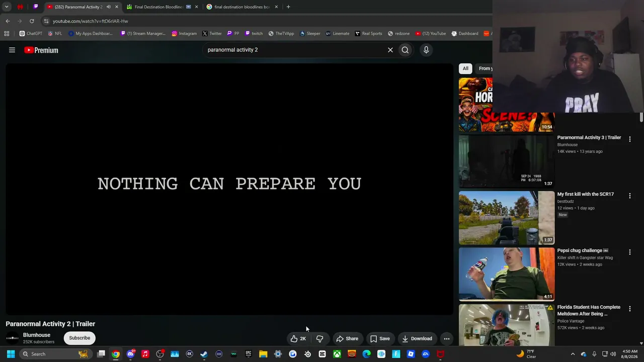Share the Paranormal Activity 2 trailer
Viewport: 644px width, 362px height.
coord(347,338)
